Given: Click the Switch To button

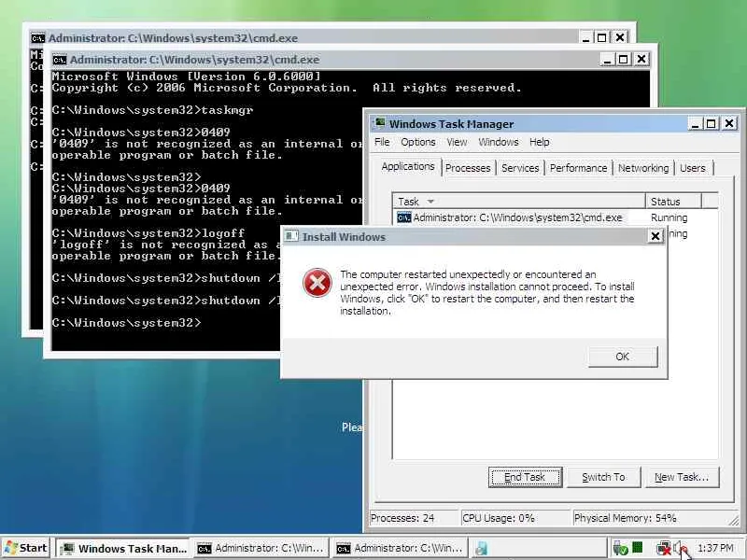Looking at the screenshot, I should (x=603, y=477).
